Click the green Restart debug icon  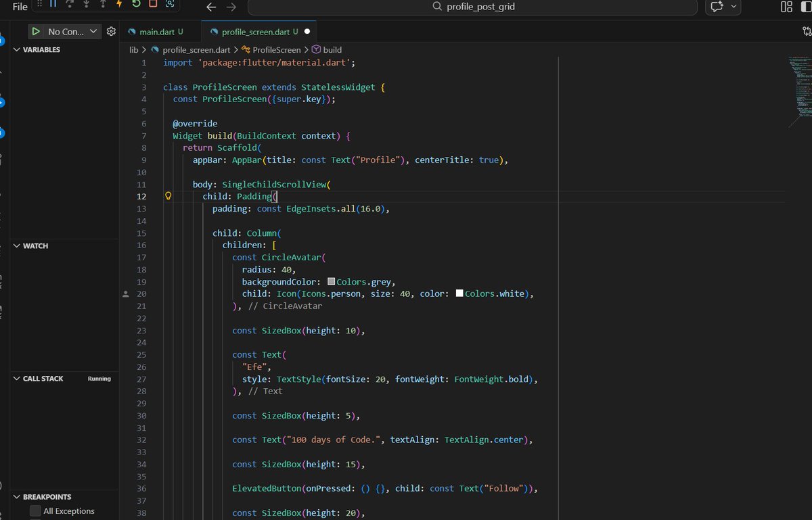pos(136,4)
